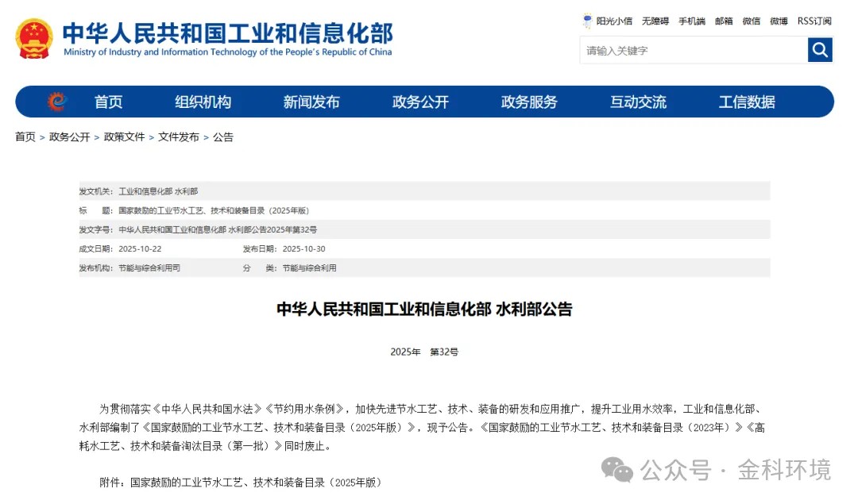Viewport: 858px width, 504px height.
Task: Click the 无障碍 accessibility link
Action: 655,21
